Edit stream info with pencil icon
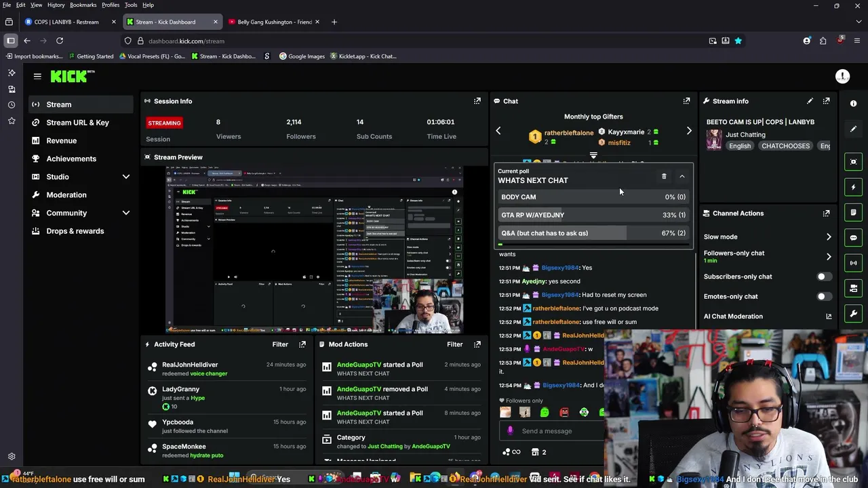The height and width of the screenshot is (488, 868). click(810, 101)
